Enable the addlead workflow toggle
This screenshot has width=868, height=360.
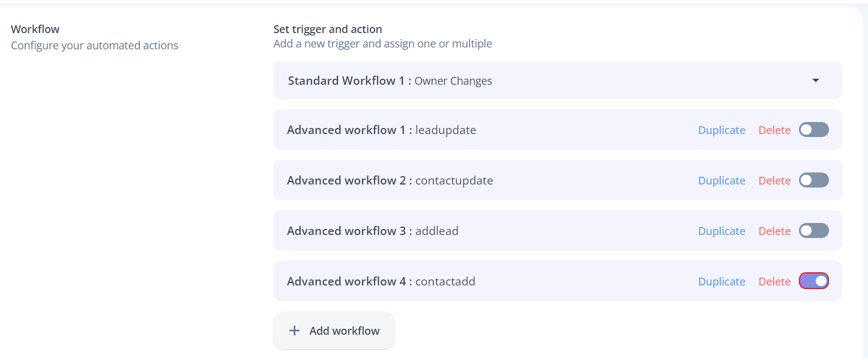814,231
